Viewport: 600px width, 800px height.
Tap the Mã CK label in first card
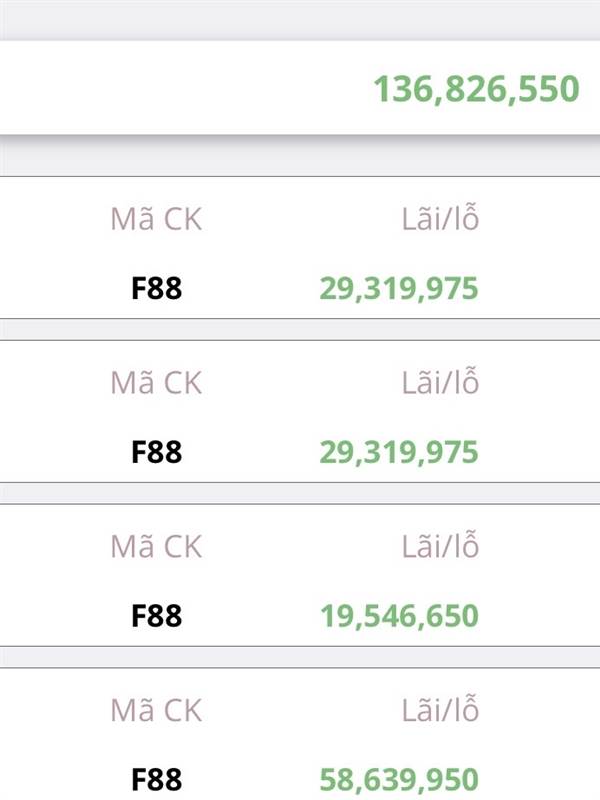156,220
